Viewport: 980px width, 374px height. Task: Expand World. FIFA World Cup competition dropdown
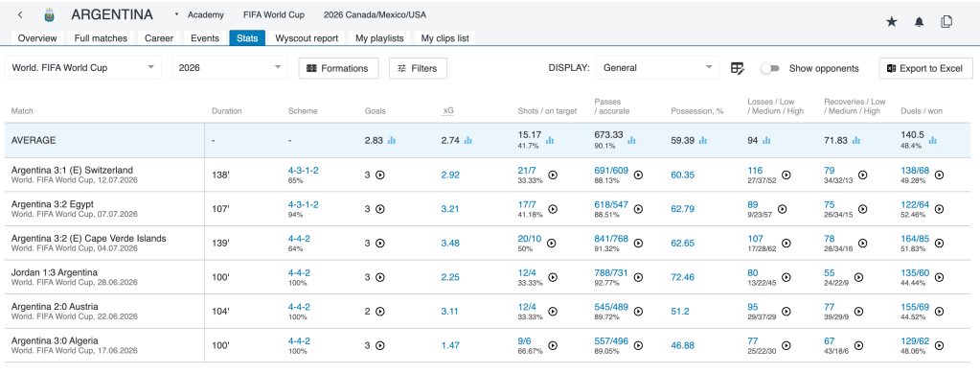83,67
